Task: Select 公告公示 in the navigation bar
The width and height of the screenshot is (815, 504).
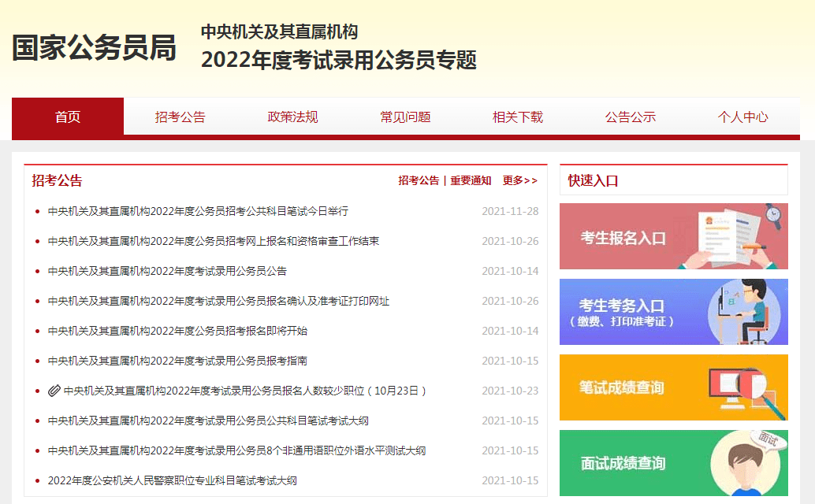Action: (631, 117)
